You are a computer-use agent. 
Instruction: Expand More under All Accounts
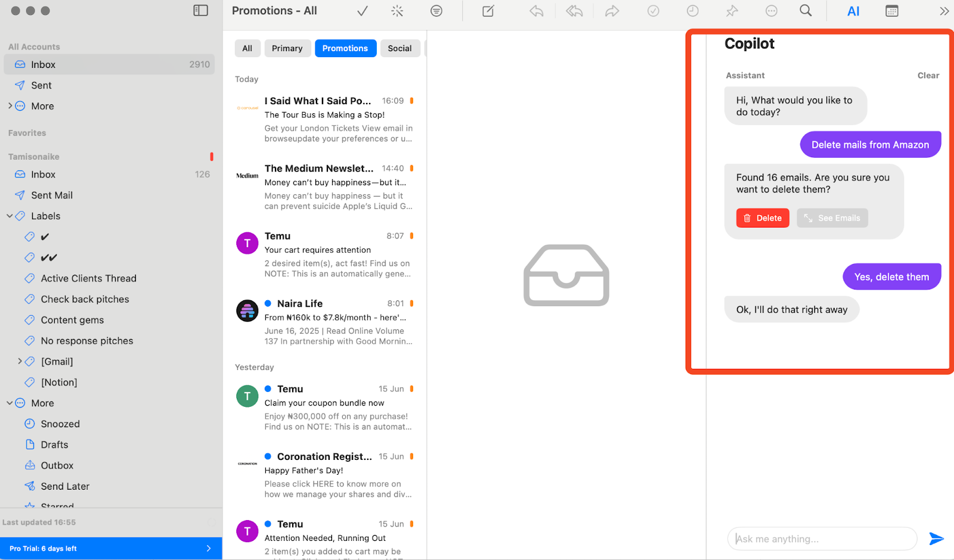(x=10, y=106)
